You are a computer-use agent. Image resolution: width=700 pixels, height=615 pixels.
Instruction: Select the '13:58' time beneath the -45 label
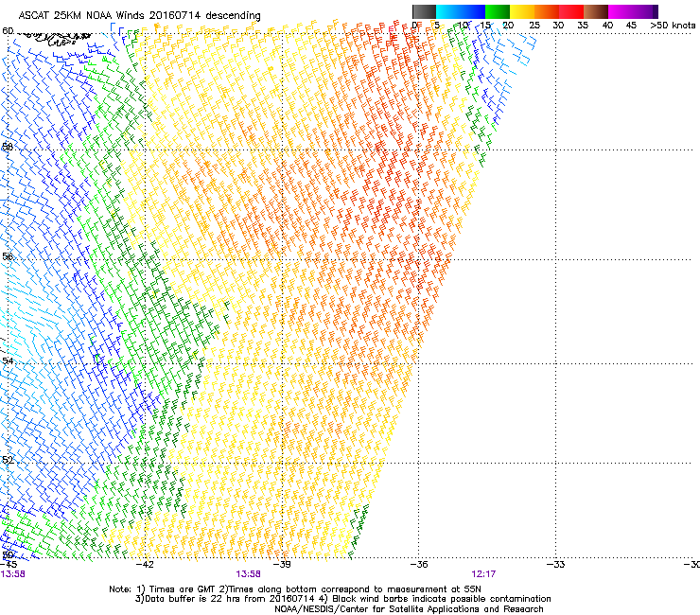point(13,574)
